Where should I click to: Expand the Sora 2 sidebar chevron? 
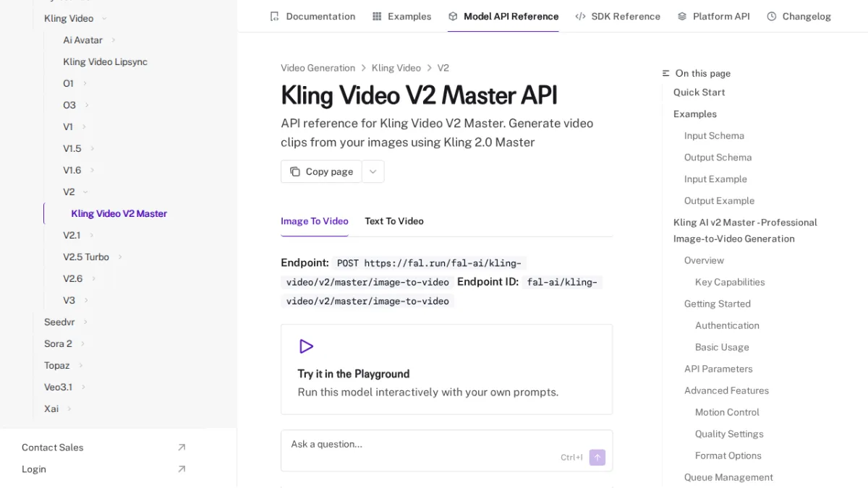[83, 344]
